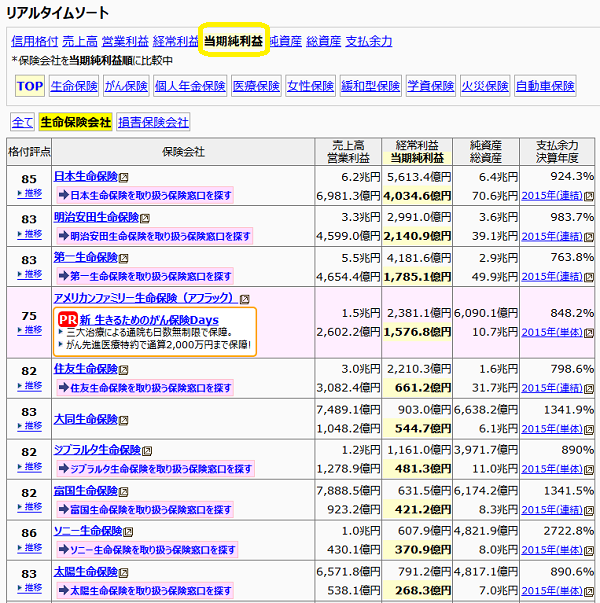
Task: Open 日本生命保険 company link
Action: tap(85, 176)
